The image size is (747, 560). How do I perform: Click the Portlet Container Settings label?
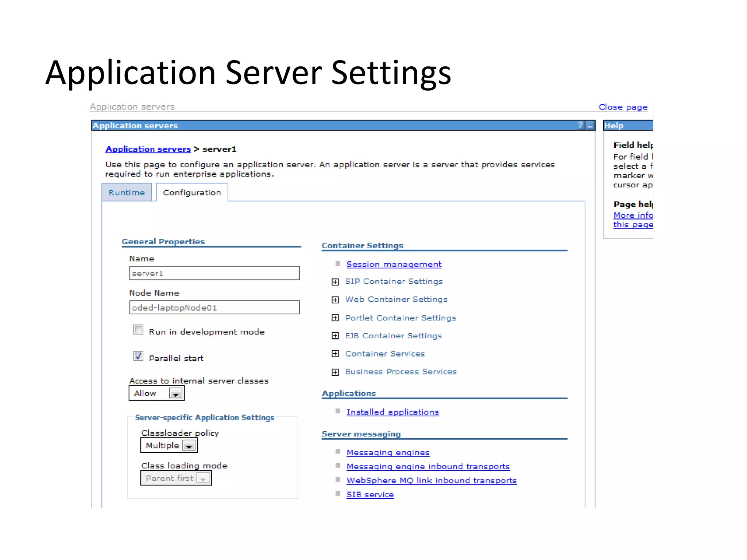[400, 318]
